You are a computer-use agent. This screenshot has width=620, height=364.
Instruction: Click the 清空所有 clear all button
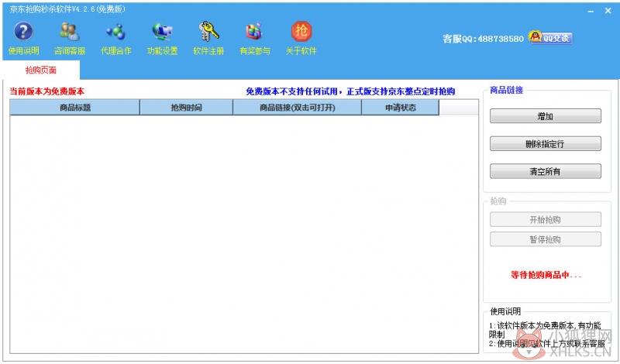pyautogui.click(x=546, y=171)
